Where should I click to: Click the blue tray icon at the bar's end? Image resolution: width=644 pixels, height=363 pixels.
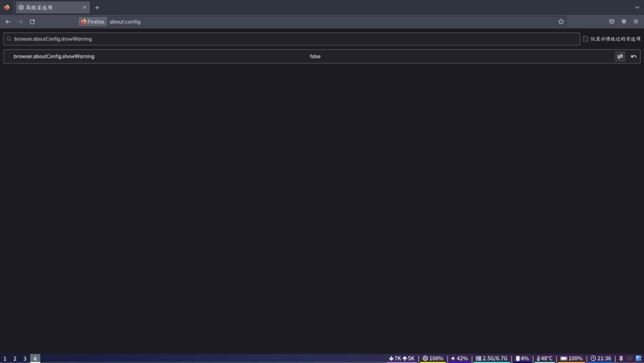point(638,358)
